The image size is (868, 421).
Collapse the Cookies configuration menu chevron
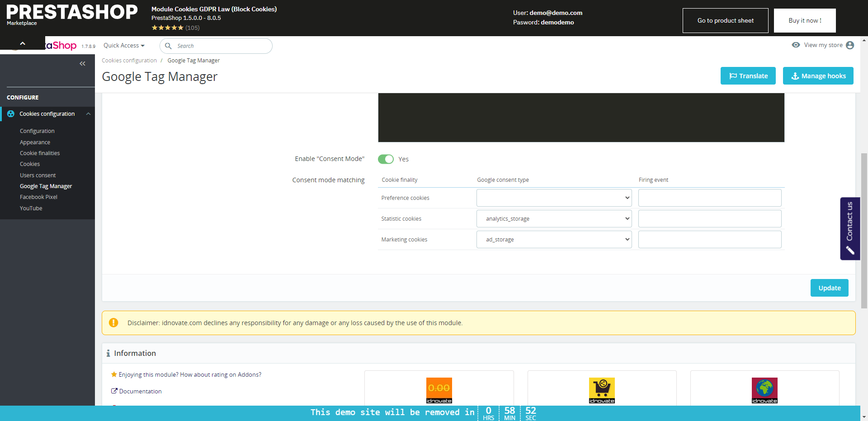point(89,114)
